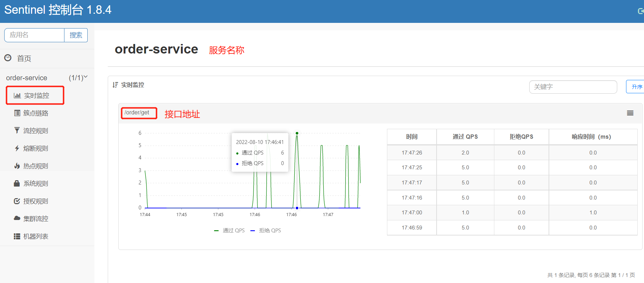Click the bar chart icon beside 实时监控
The image size is (644, 283).
[x=17, y=96]
